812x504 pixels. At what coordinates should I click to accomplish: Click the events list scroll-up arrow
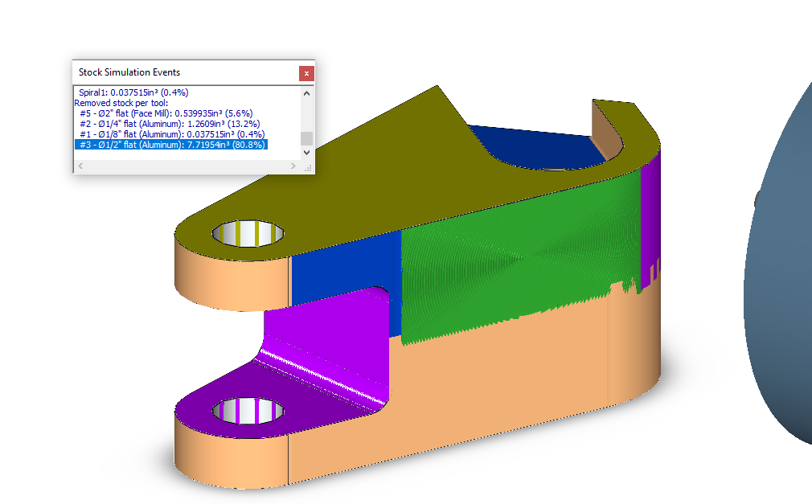click(x=306, y=93)
